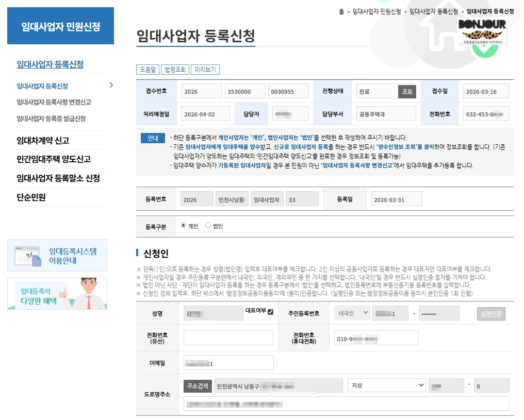Click the 실명인증 button

tap(491, 314)
